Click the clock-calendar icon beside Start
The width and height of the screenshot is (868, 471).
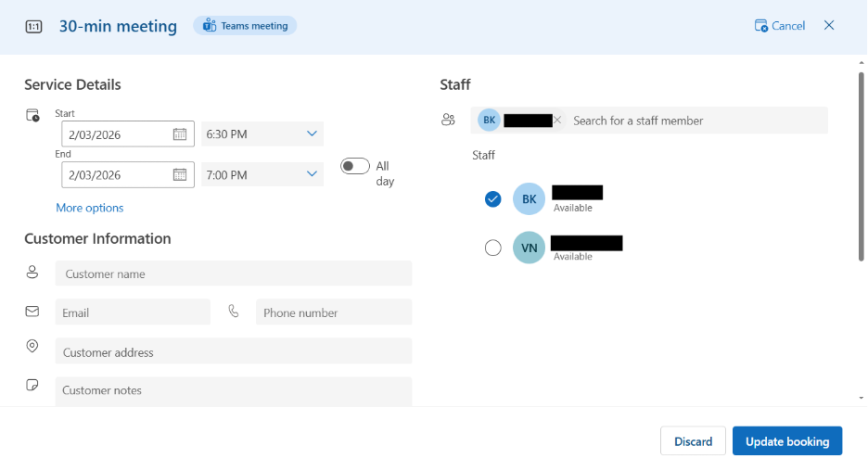tap(32, 115)
